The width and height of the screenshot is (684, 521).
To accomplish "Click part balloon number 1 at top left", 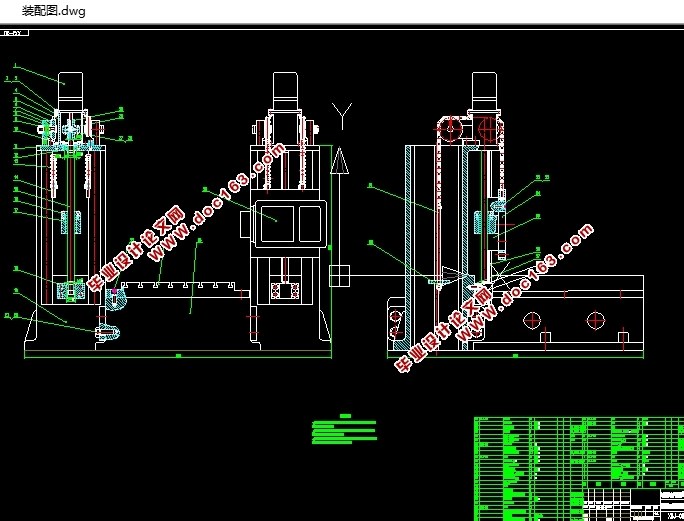I will [15, 66].
